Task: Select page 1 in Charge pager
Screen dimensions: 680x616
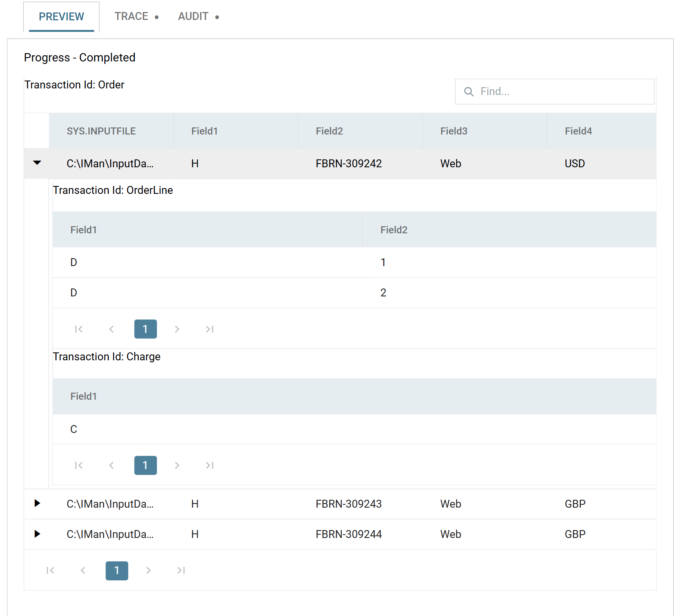Action: pos(146,465)
